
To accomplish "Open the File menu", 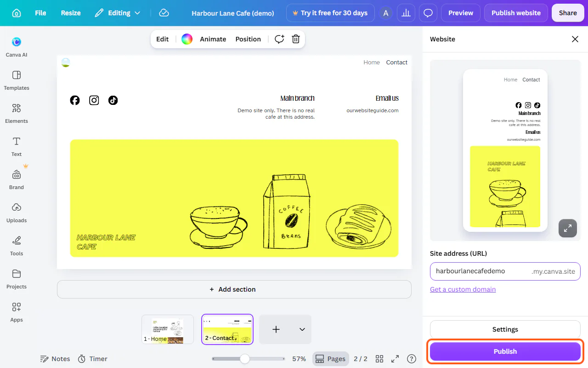I will (x=40, y=13).
